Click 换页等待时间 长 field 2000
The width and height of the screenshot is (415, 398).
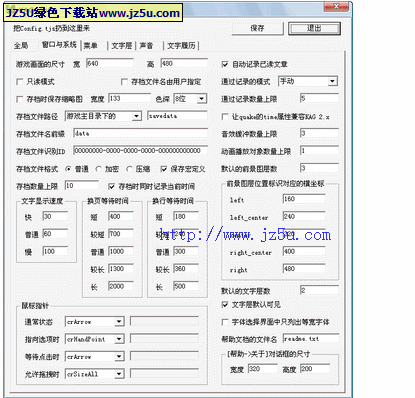(x=121, y=286)
